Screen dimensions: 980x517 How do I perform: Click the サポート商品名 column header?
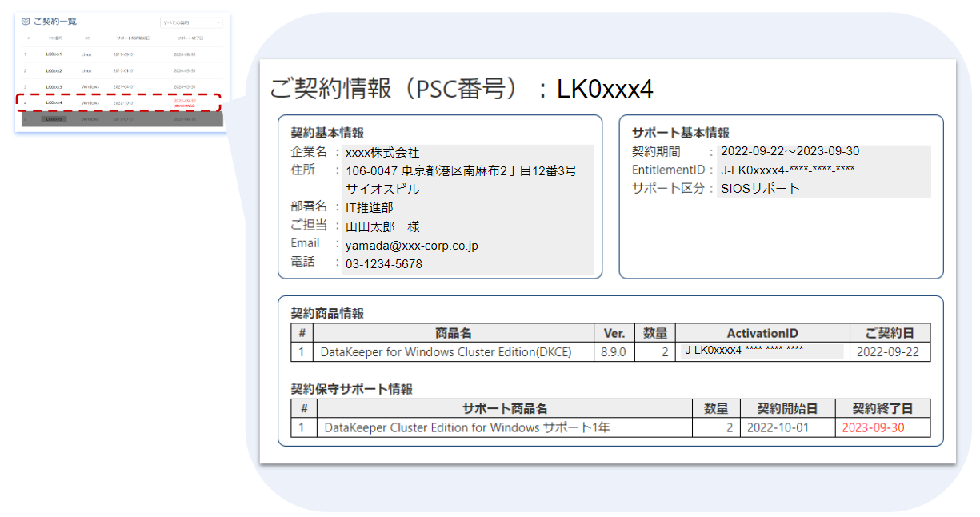(504, 408)
